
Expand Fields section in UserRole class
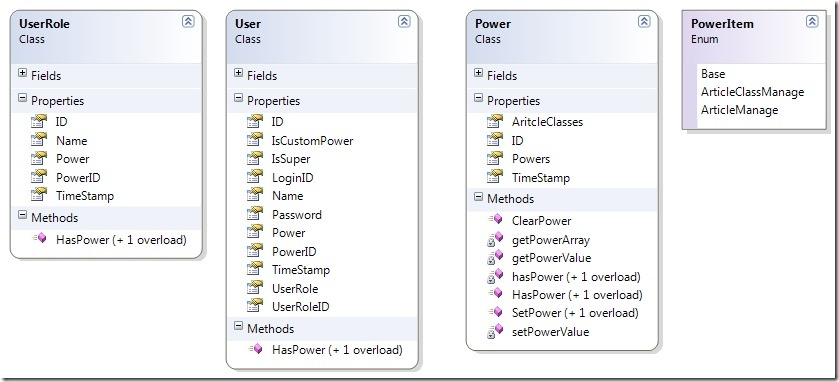point(22,73)
